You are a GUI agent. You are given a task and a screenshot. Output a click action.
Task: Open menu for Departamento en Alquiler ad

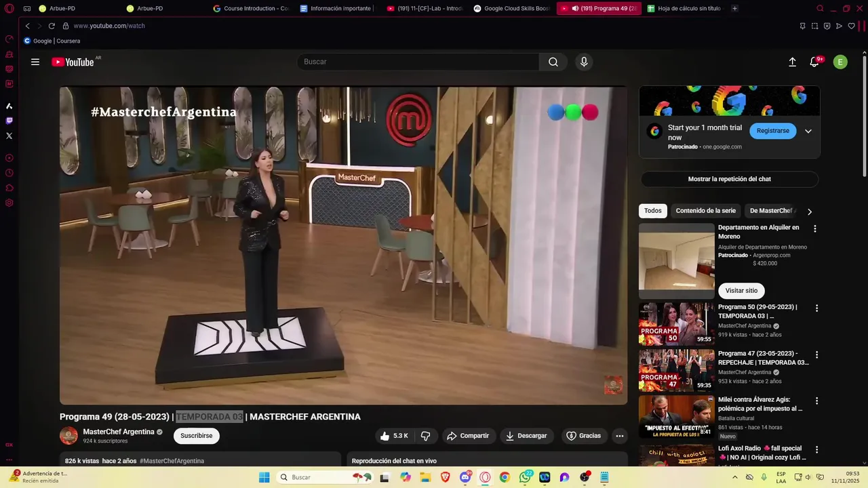815,229
